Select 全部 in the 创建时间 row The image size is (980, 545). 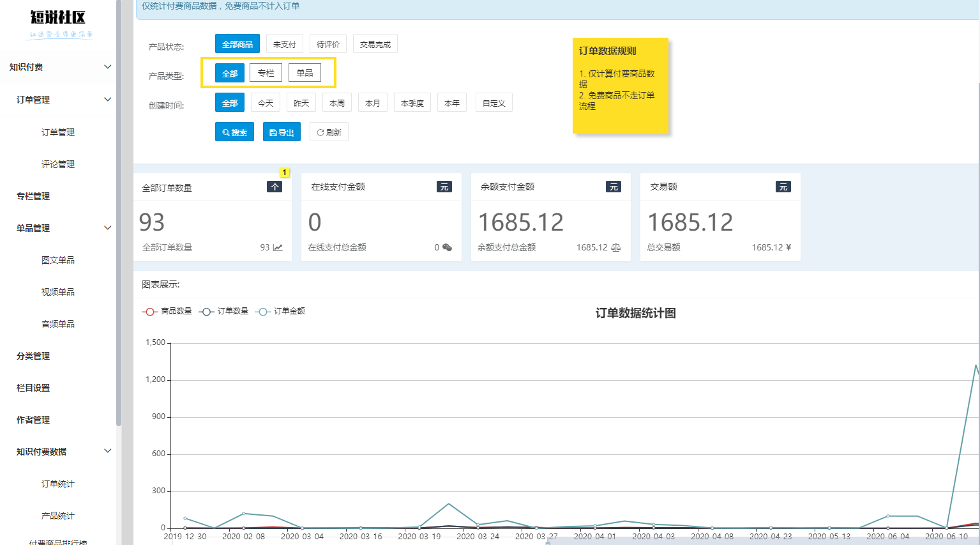coord(230,103)
